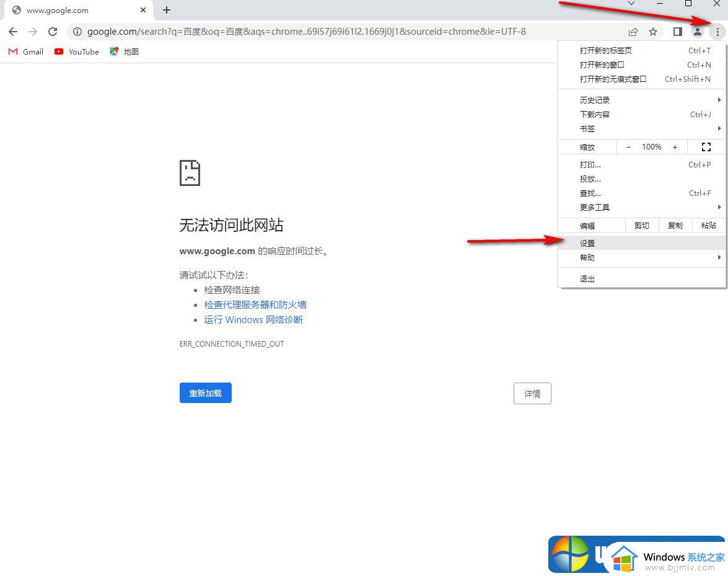The width and height of the screenshot is (728, 576).
Task: Click the 检查网络连接 list item
Action: [x=232, y=290]
